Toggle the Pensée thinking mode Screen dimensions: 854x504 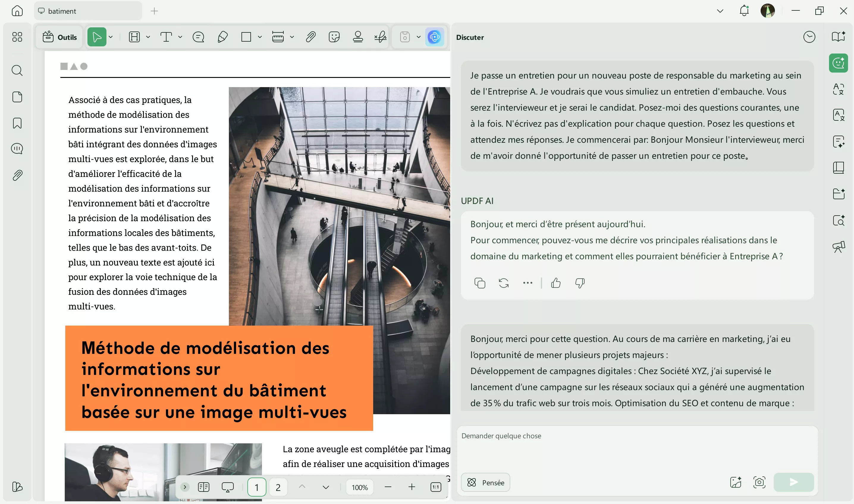pos(486,482)
